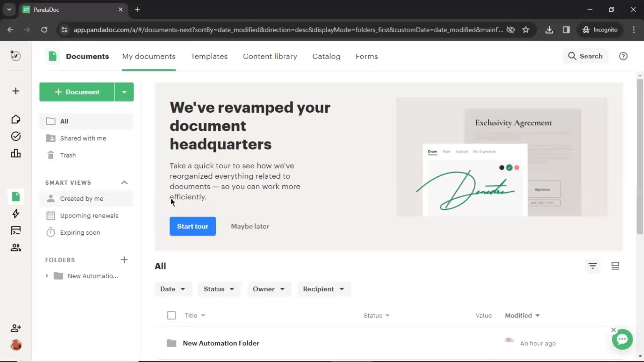Click the Home/Dashboard icon in sidebar

pyautogui.click(x=16, y=119)
